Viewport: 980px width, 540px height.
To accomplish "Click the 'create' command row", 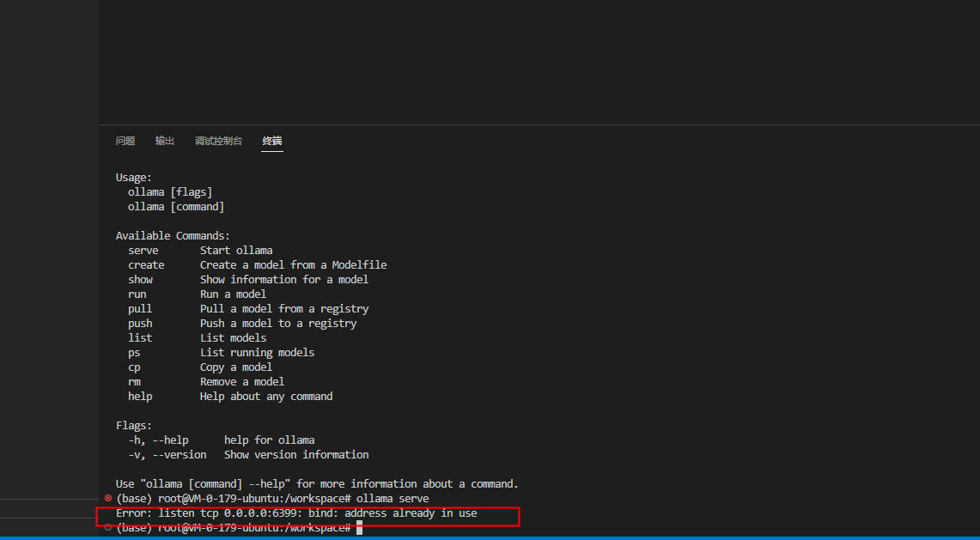I will [258, 265].
